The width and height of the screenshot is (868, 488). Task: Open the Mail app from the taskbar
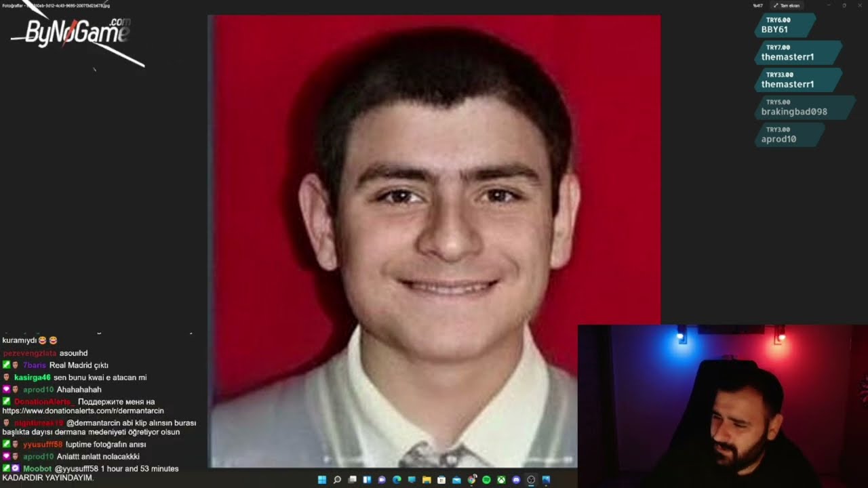click(x=456, y=480)
